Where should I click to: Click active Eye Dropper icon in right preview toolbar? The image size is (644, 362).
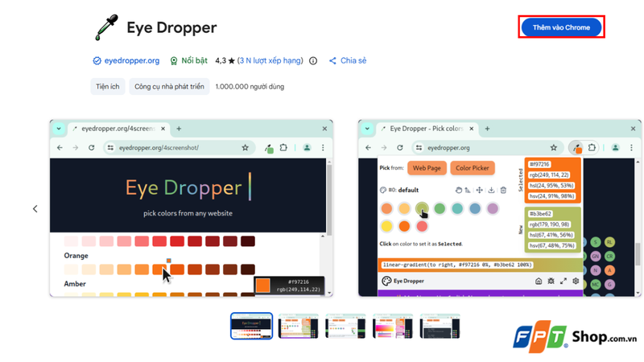click(577, 148)
